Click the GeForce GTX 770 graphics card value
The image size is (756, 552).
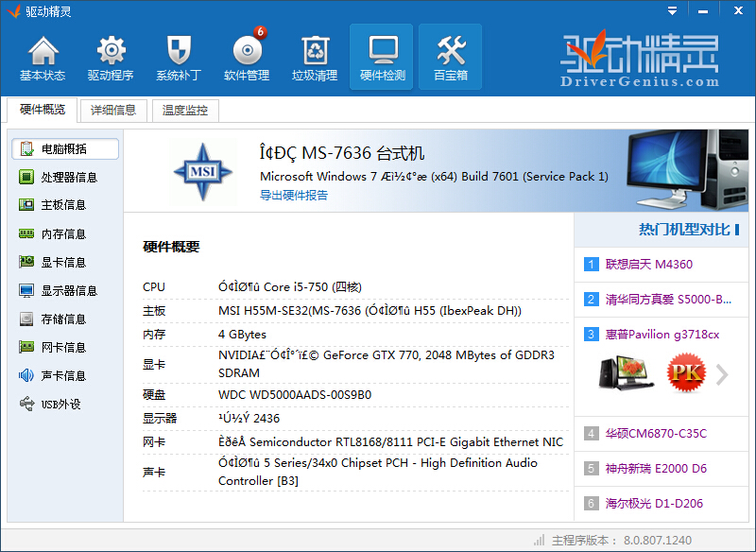tap(387, 364)
